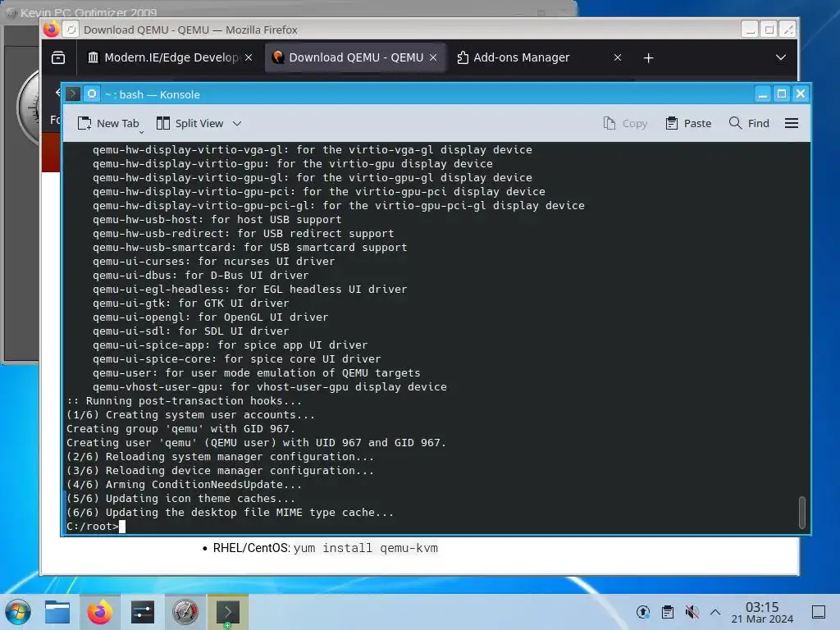
Task: Close the Download QEMU tab
Action: click(x=433, y=57)
